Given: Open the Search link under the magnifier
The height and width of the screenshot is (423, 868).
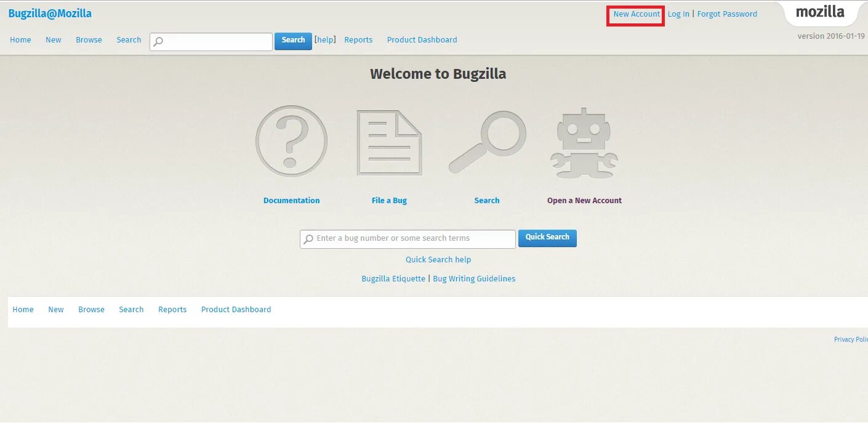Looking at the screenshot, I should pos(486,200).
